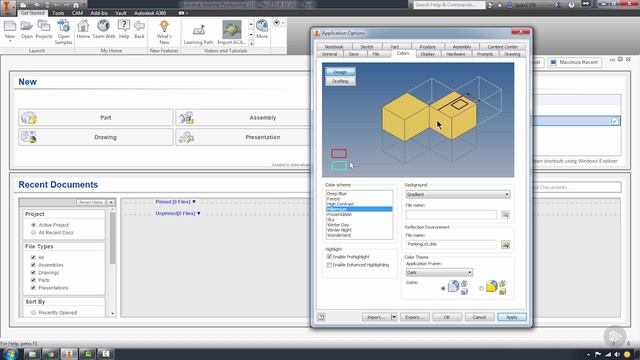Create a new Presentation file
This screenshot has width=640, height=360.
[243, 137]
